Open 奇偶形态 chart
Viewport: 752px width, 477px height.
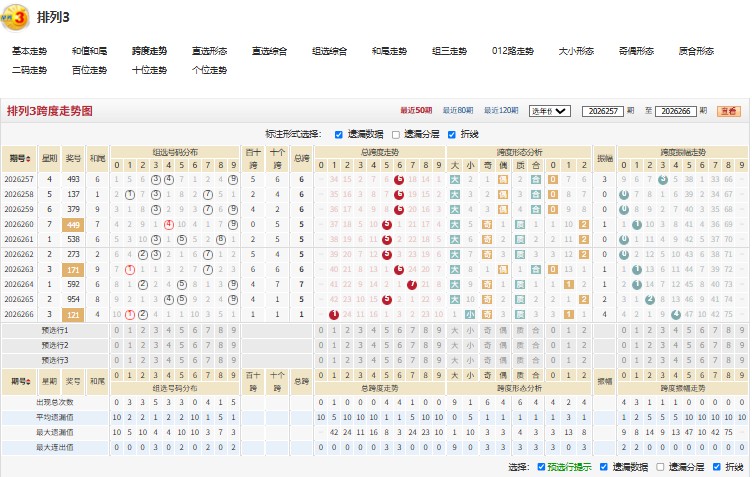[636, 51]
